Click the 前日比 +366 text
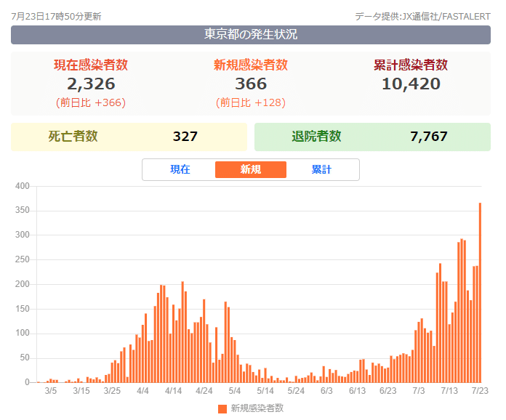The width and height of the screenshot is (506, 420). 91,102
